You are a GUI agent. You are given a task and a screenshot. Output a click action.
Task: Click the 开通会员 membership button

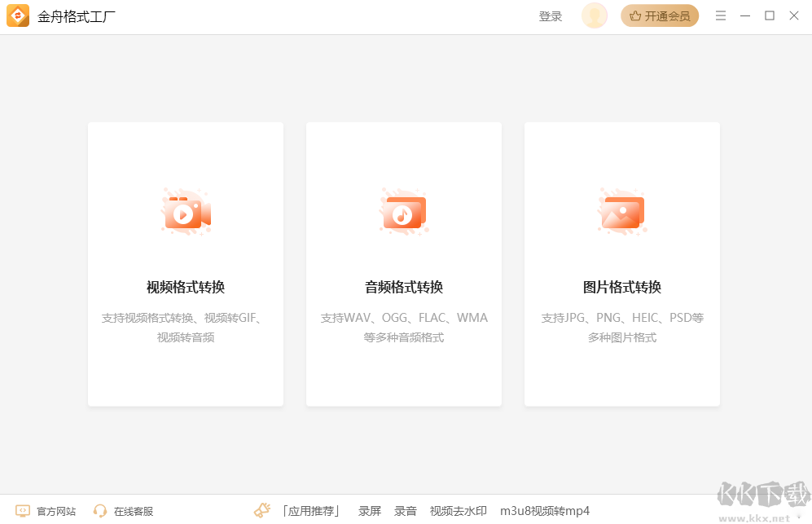click(x=660, y=15)
